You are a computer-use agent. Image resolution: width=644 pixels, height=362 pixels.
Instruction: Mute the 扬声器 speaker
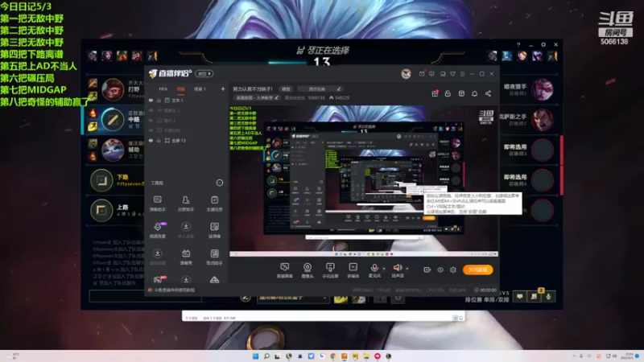point(397,270)
